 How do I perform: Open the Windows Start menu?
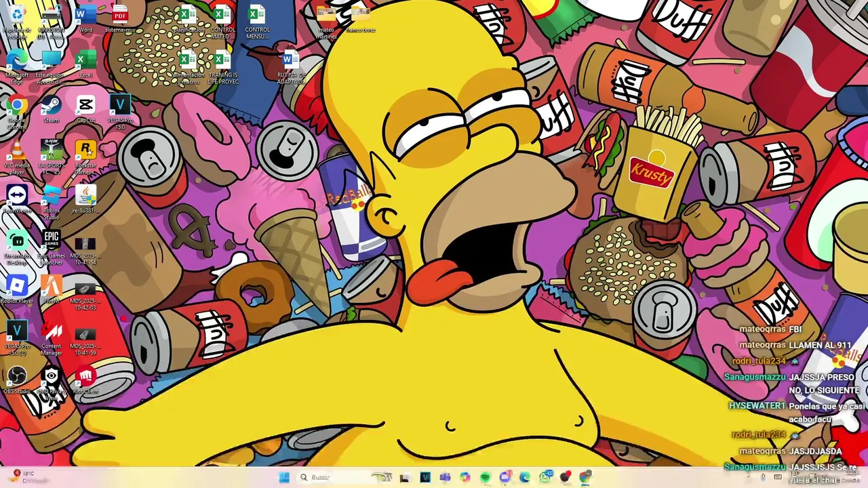click(x=284, y=477)
